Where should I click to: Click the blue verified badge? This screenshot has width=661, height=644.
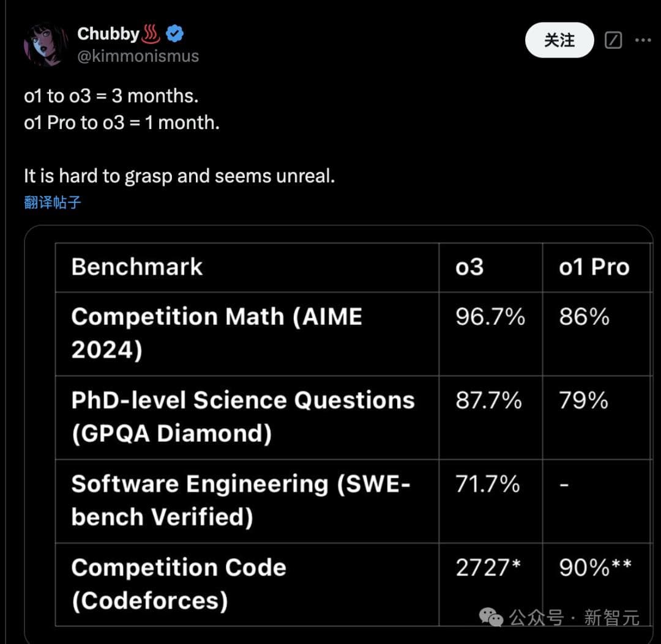pyautogui.click(x=174, y=34)
